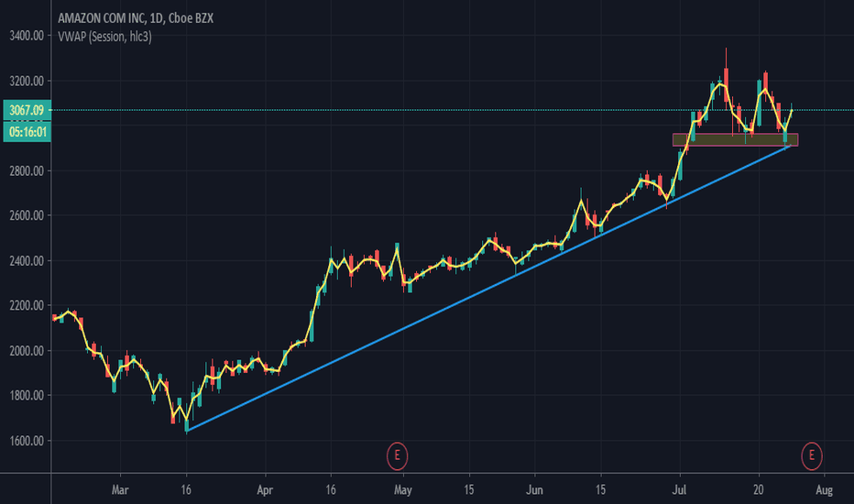Click the Aug date label on time axis
The height and width of the screenshot is (504, 854).
click(x=824, y=490)
